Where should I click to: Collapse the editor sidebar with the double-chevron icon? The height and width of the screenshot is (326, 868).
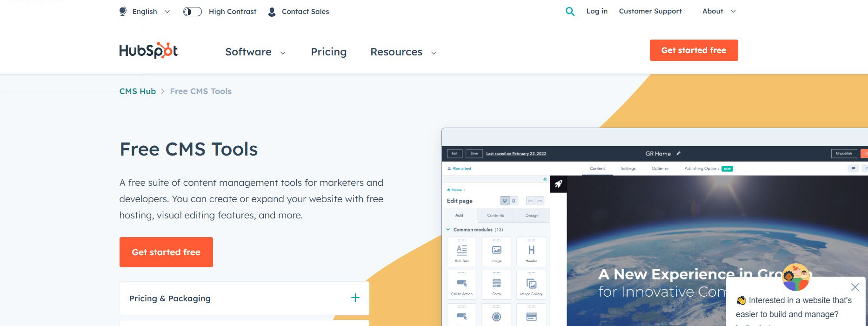pos(545,179)
